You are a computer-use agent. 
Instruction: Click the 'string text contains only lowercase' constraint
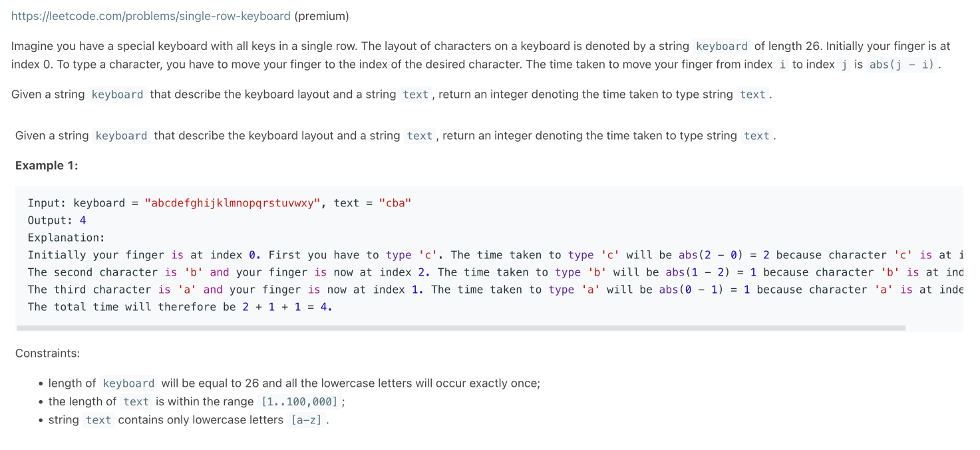point(189,420)
